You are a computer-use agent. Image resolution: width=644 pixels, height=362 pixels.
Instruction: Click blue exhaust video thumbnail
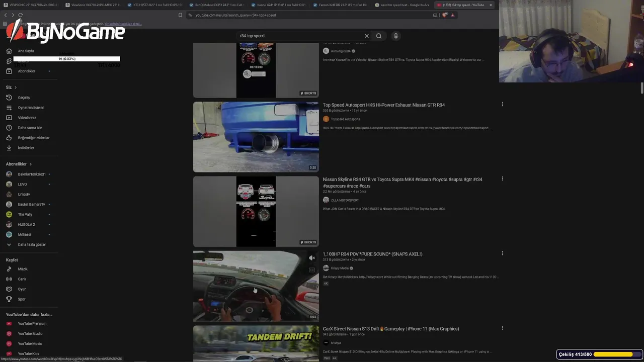point(256,137)
